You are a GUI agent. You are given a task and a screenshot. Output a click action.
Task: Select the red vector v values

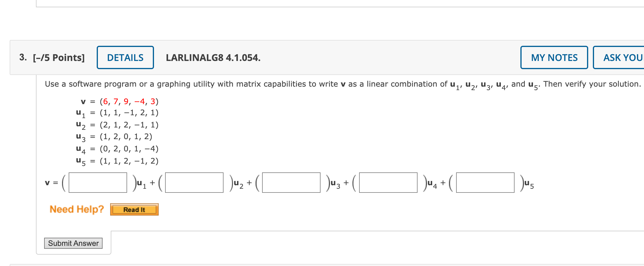pos(129,101)
